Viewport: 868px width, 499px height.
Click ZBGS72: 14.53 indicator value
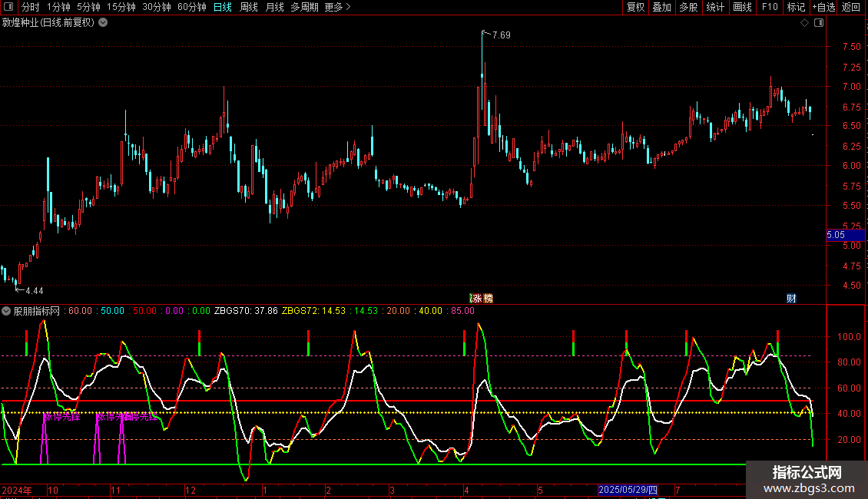(x=313, y=311)
